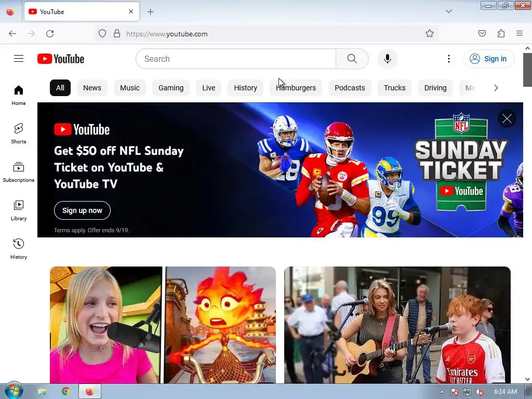Select the Driving filter chip

[x=435, y=88]
